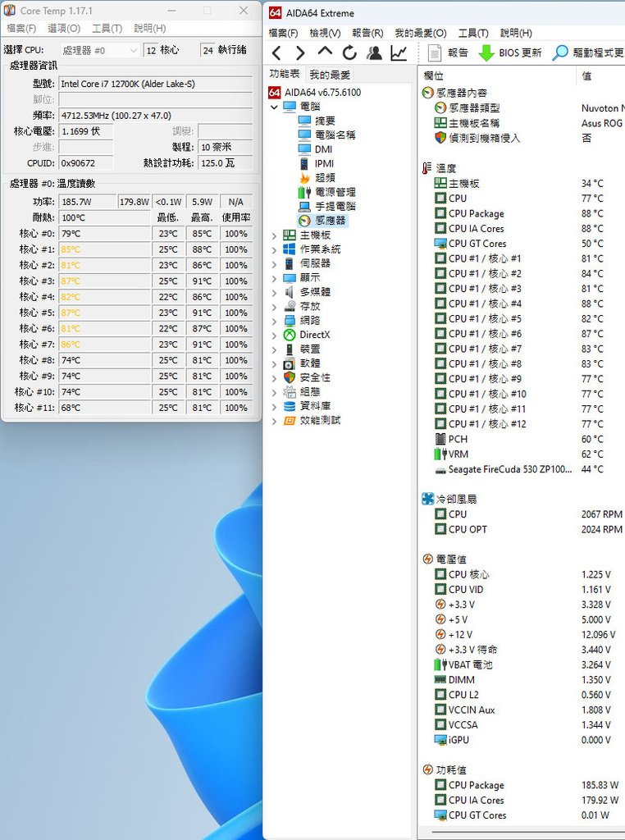This screenshot has width=625, height=840.
Task: Select the CPU VID voltage row
Action: (x=522, y=589)
